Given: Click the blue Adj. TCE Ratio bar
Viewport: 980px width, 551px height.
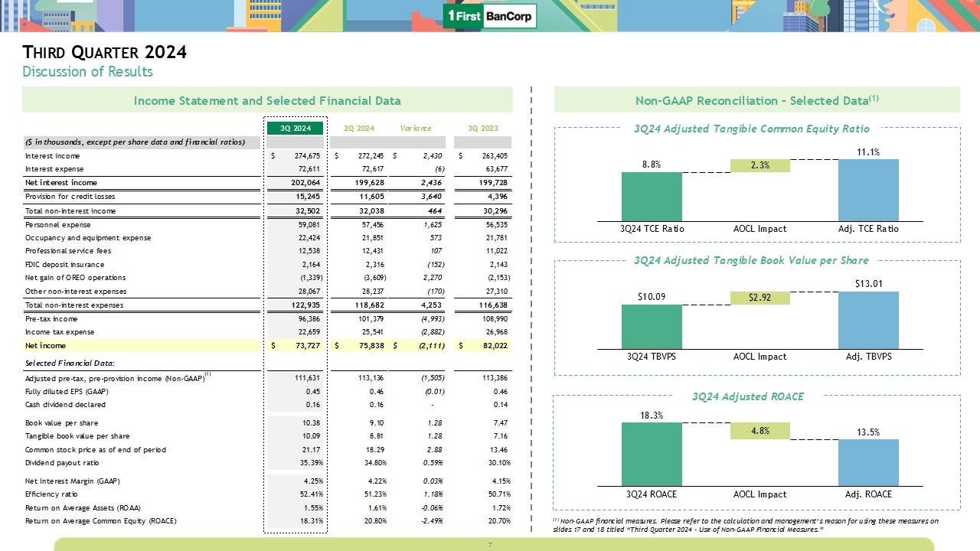Looking at the screenshot, I should (868, 191).
